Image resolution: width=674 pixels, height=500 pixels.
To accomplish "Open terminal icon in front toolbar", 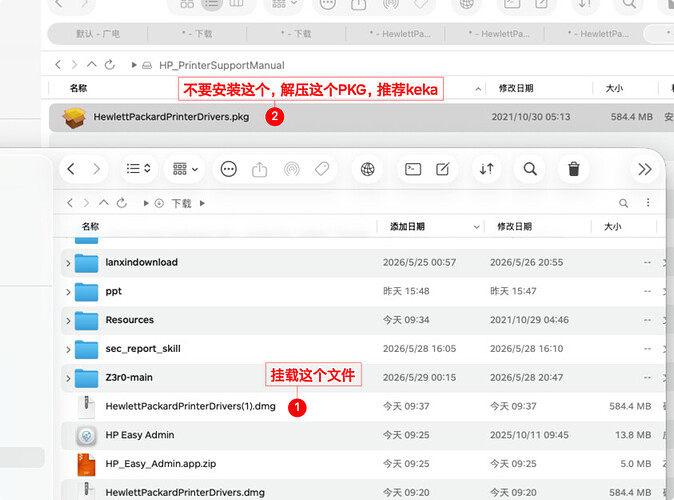I will pos(413,169).
